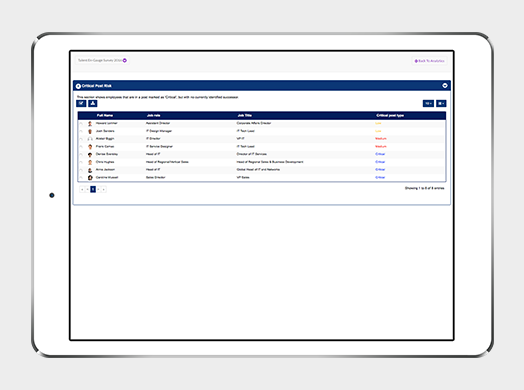
Task: Click row action icon in IT Service Designer row
Action: pyautogui.click(x=81, y=146)
